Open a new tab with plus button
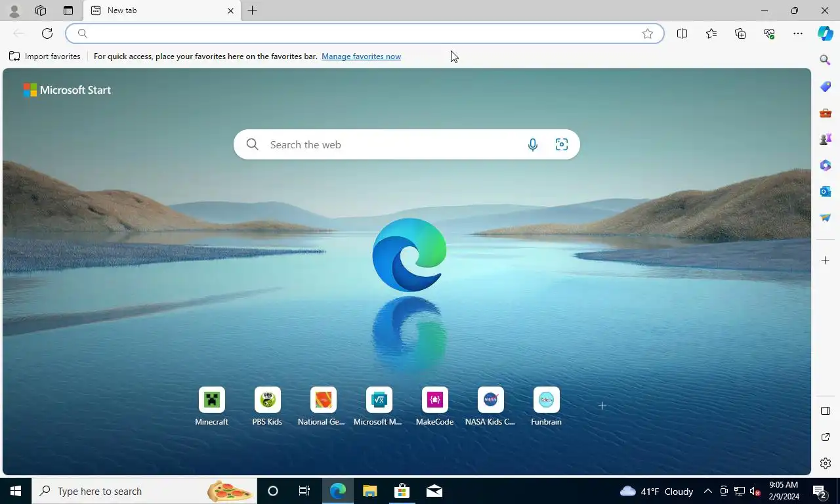This screenshot has width=840, height=504. tap(252, 10)
